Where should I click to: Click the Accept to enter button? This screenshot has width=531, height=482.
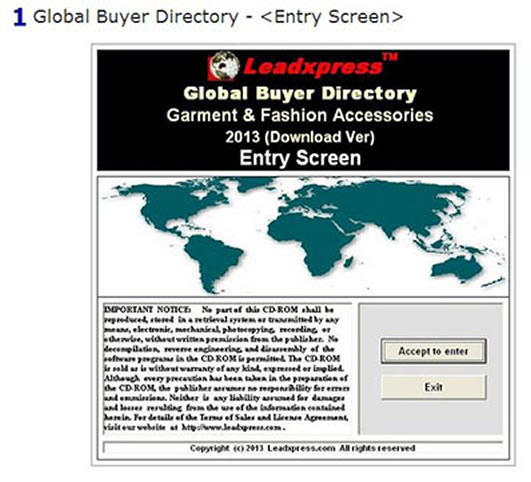(433, 351)
